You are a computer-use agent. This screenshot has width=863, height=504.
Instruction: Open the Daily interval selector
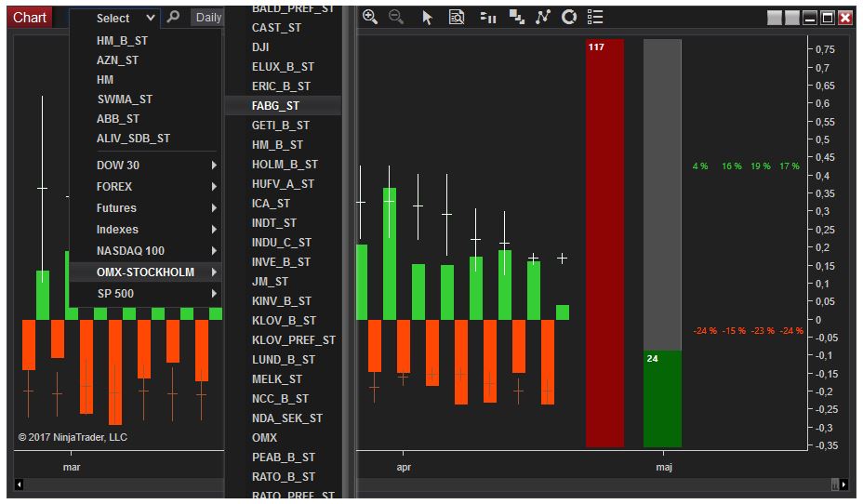207,19
